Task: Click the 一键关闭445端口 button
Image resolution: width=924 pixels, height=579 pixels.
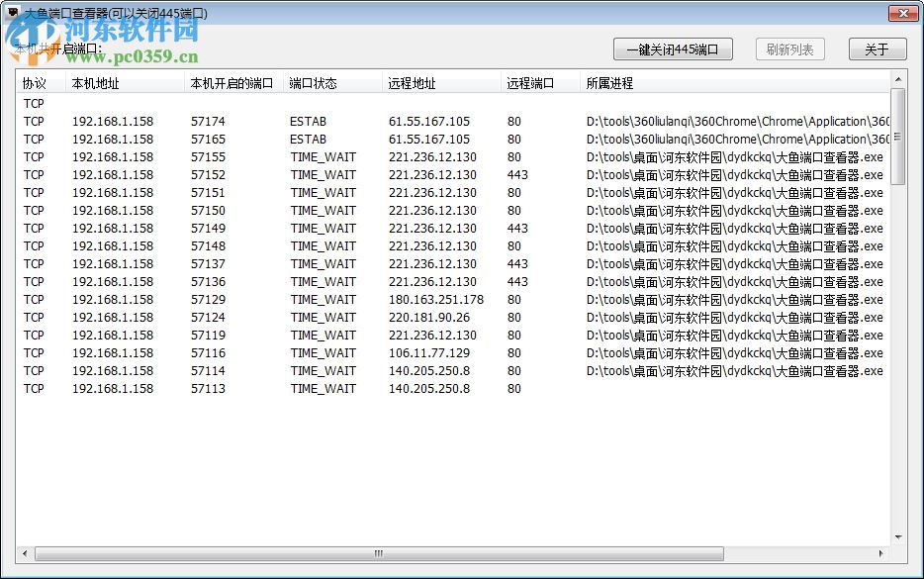Action: 672,48
